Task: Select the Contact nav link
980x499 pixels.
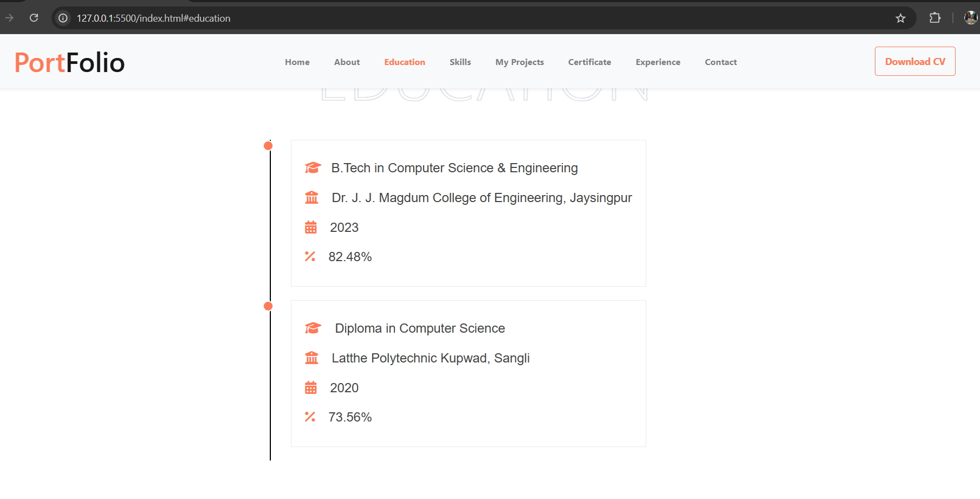Action: [x=721, y=62]
